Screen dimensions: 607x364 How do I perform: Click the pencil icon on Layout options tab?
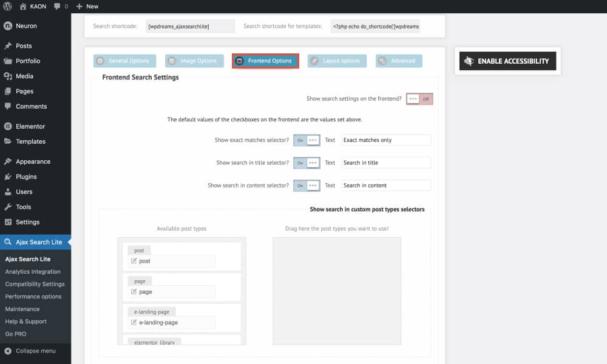(x=315, y=61)
